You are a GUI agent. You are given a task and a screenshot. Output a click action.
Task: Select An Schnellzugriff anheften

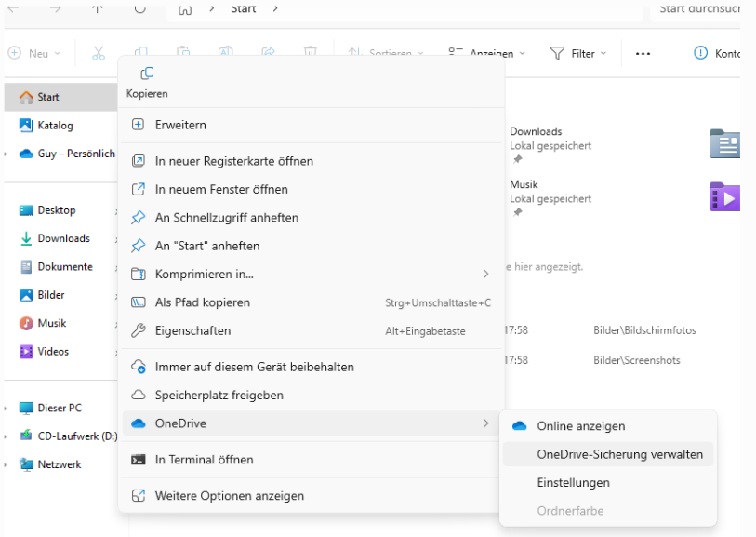tap(311, 218)
